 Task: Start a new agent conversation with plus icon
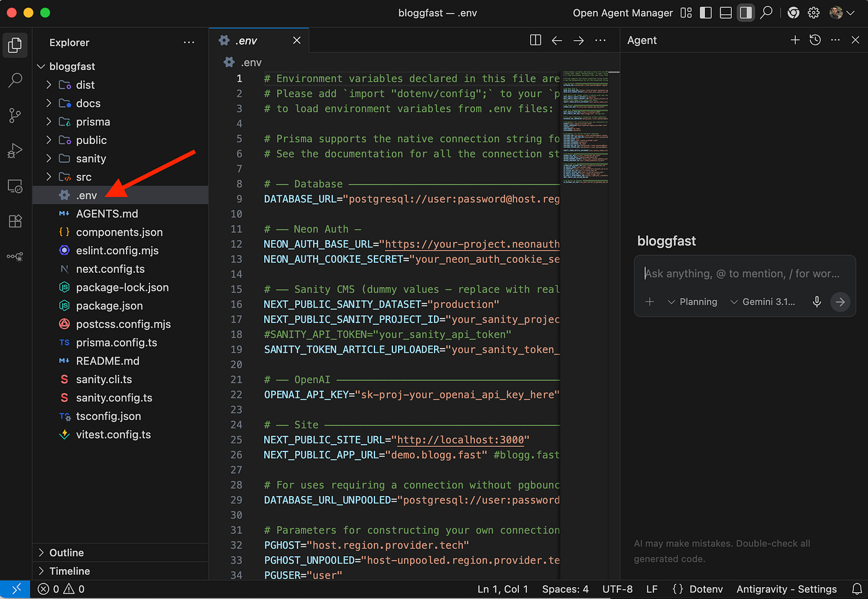(795, 40)
